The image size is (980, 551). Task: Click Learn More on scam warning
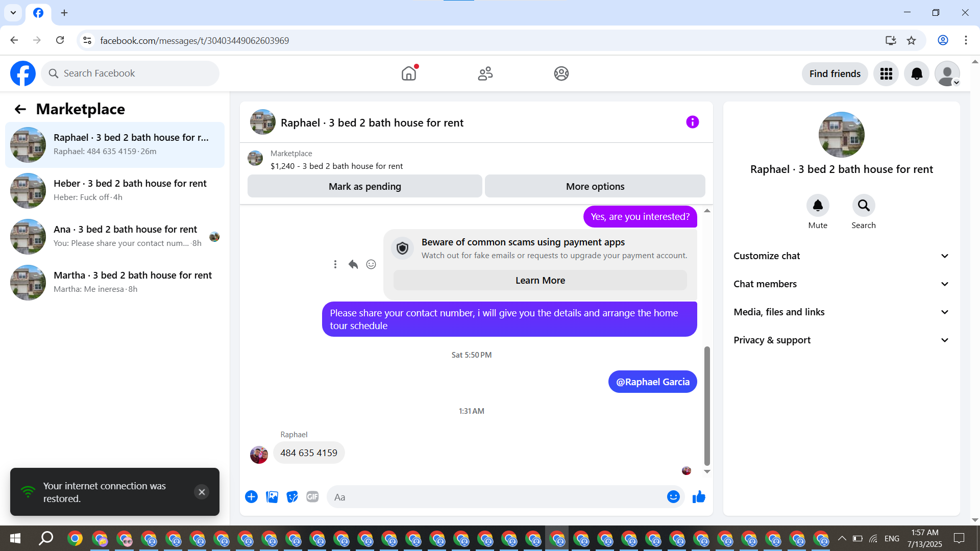click(x=540, y=281)
